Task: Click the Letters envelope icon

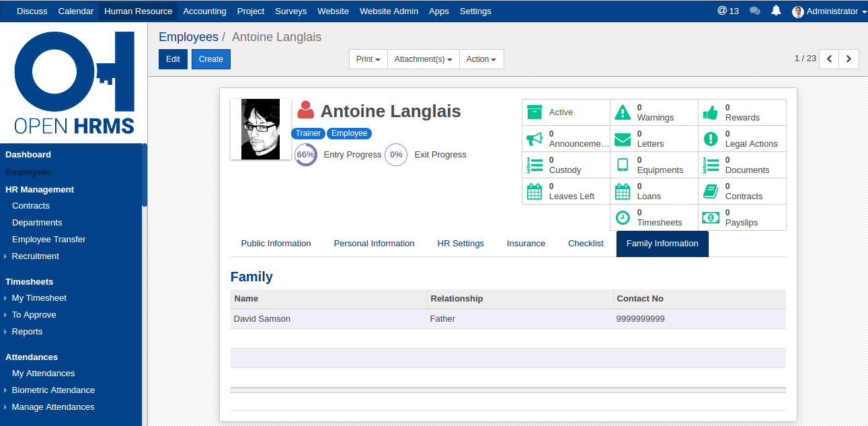Action: (623, 139)
